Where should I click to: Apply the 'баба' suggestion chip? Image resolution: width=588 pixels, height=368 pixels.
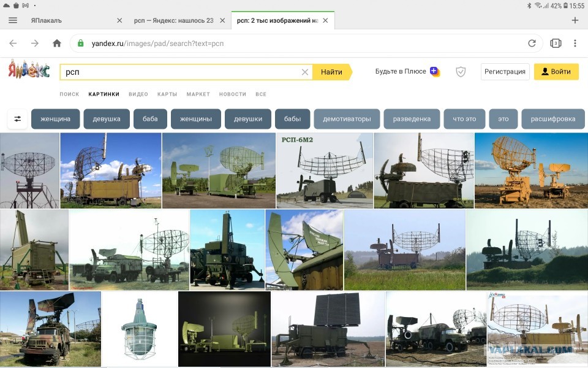150,119
